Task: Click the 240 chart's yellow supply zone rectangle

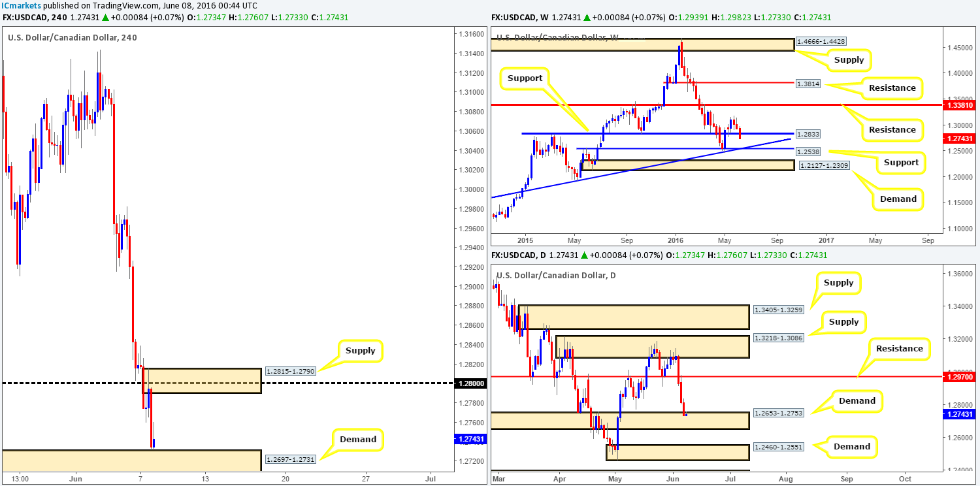Action: click(202, 381)
